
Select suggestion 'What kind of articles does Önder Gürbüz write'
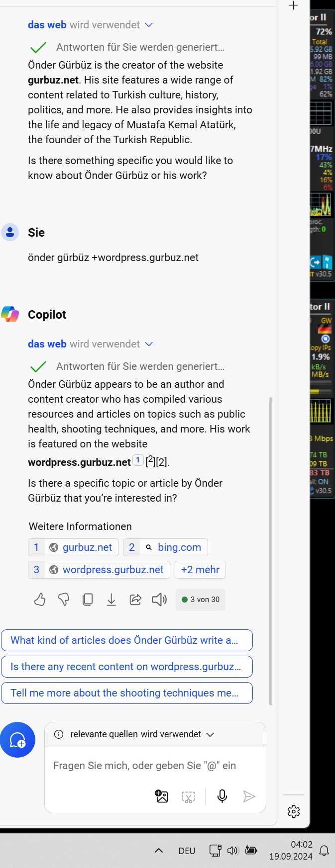point(127,640)
